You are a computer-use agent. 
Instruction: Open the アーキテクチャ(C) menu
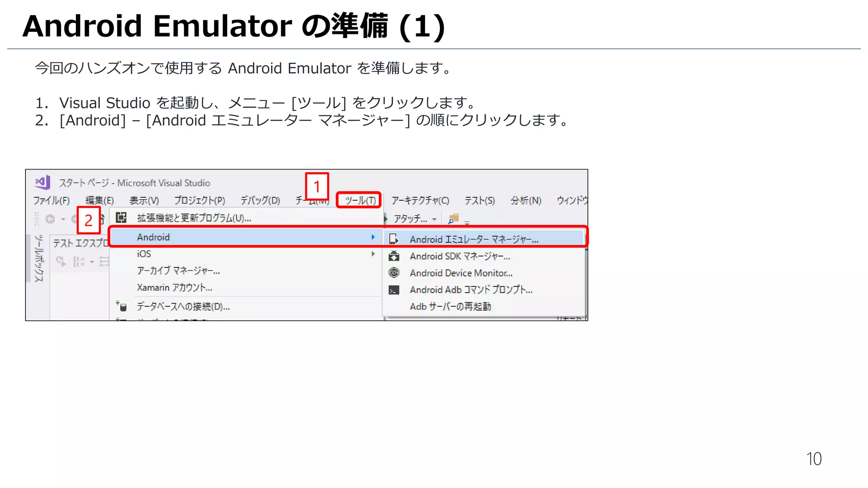420,200
